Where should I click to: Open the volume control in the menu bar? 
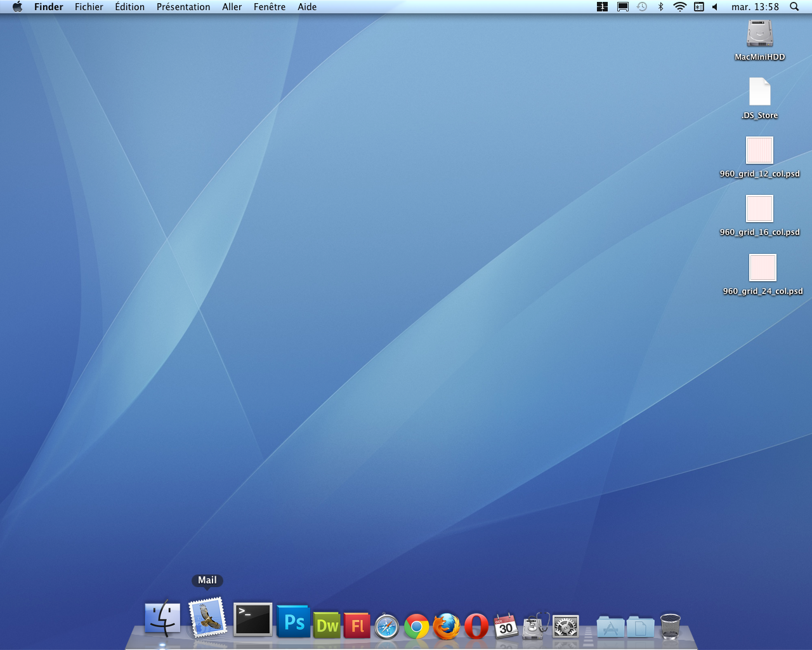pos(716,7)
